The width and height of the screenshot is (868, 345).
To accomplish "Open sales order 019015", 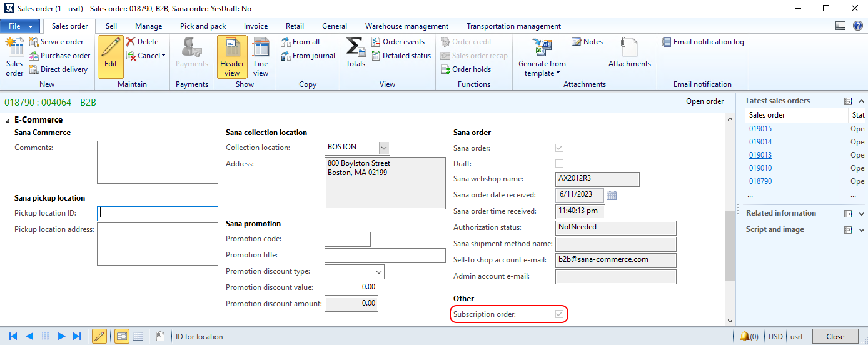I will pyautogui.click(x=760, y=129).
